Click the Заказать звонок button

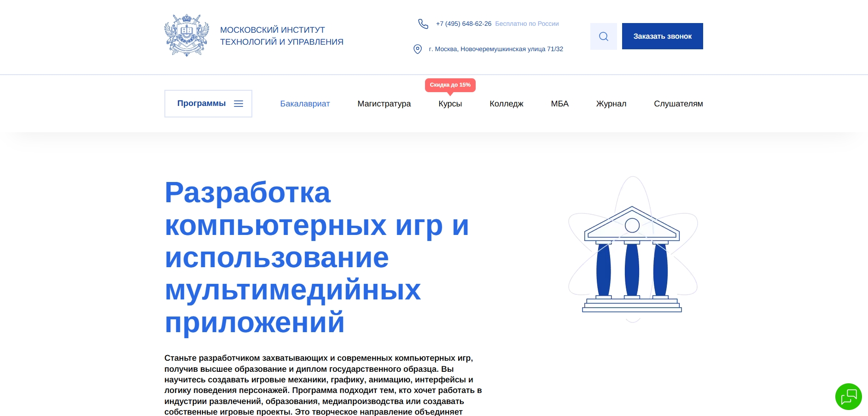click(662, 36)
